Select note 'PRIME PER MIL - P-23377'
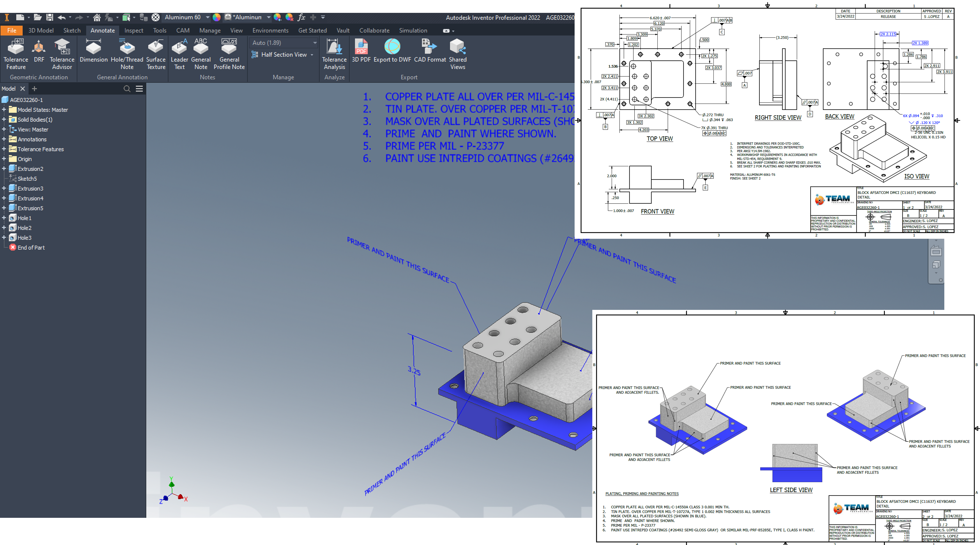This screenshot has width=980, height=545. pos(445,146)
